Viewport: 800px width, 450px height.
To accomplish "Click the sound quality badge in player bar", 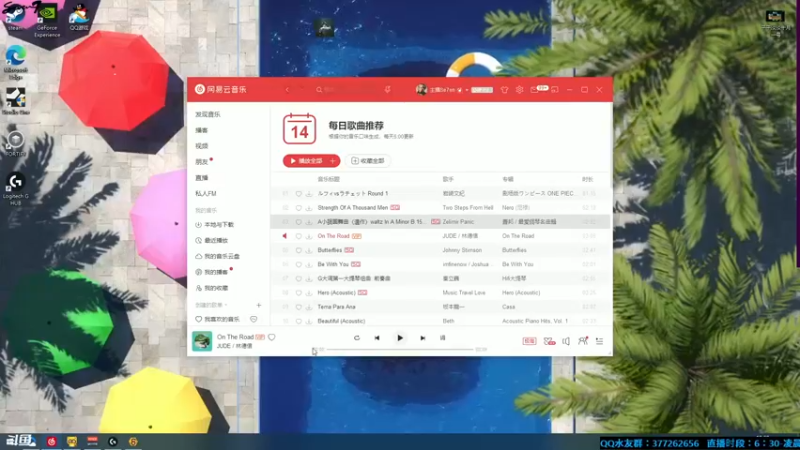I will [529, 341].
